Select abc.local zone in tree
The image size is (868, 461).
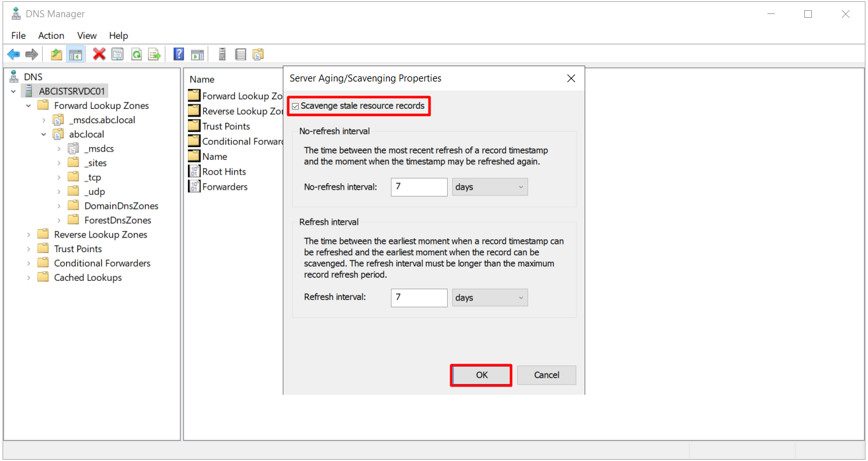(x=87, y=134)
